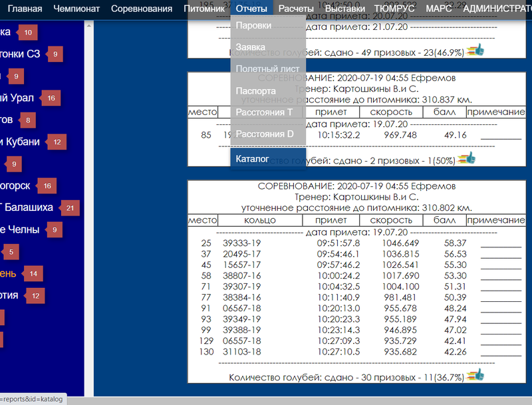Screen dimensions: 532x405
Task: Click ring number 31103-18
Action: coord(241,352)
